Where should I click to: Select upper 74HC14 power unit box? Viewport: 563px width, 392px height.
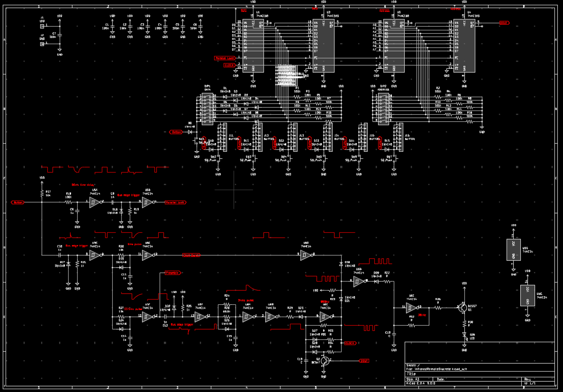tap(513, 250)
